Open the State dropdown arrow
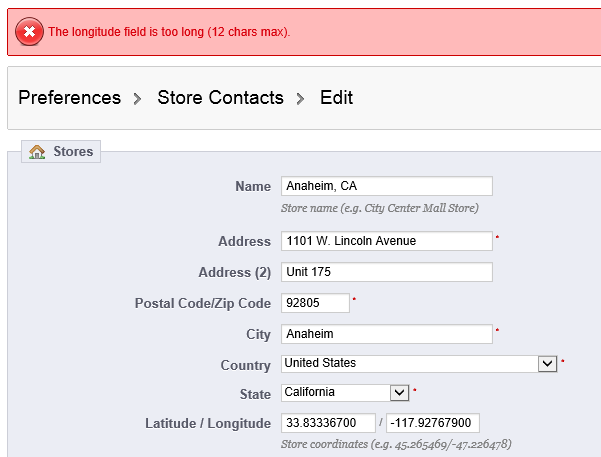 399,393
